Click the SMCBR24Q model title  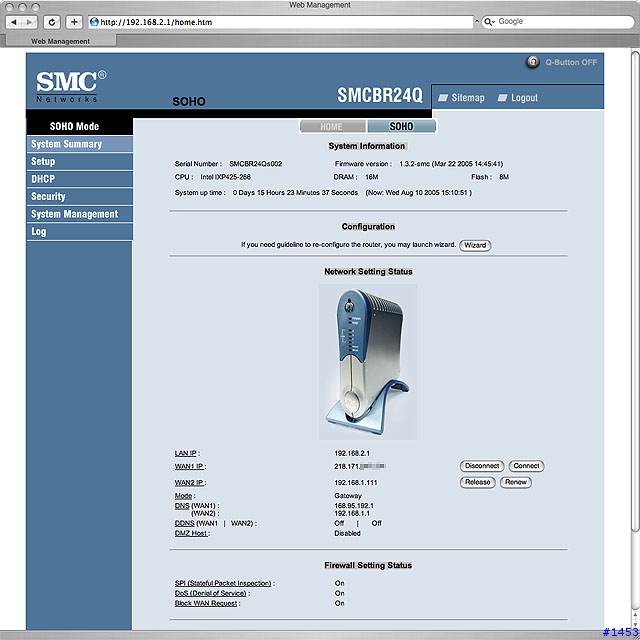pyautogui.click(x=380, y=96)
